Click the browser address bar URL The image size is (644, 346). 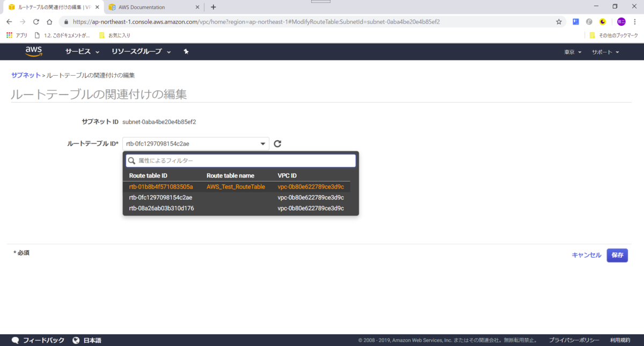pos(256,22)
